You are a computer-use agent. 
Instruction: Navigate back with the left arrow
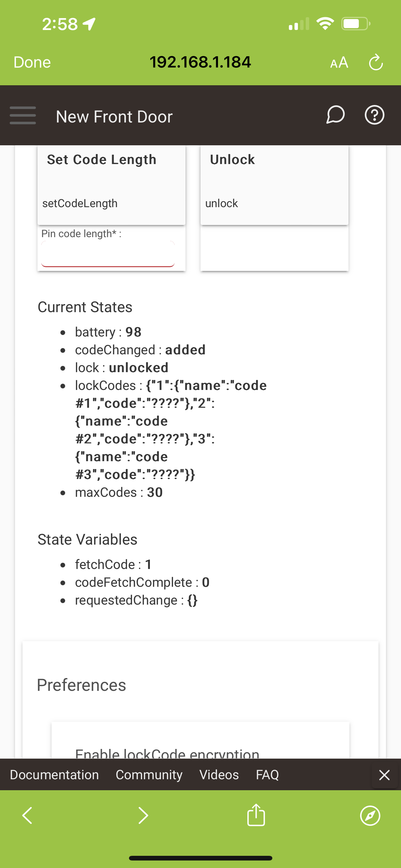pos(27,816)
